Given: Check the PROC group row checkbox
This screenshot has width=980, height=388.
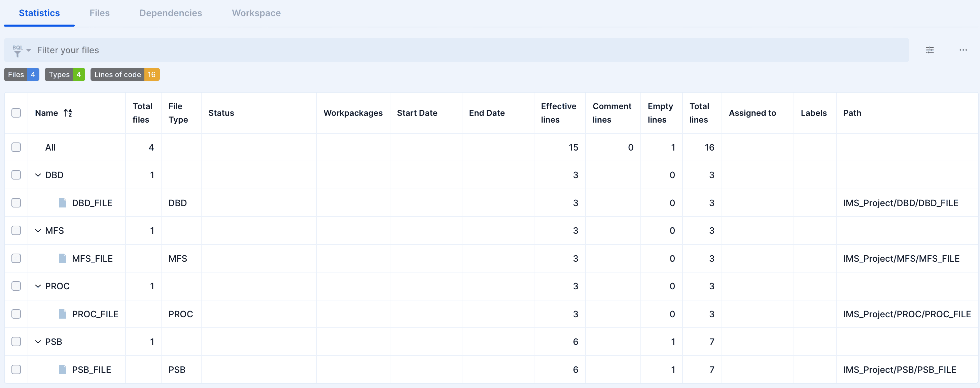Looking at the screenshot, I should 16,286.
